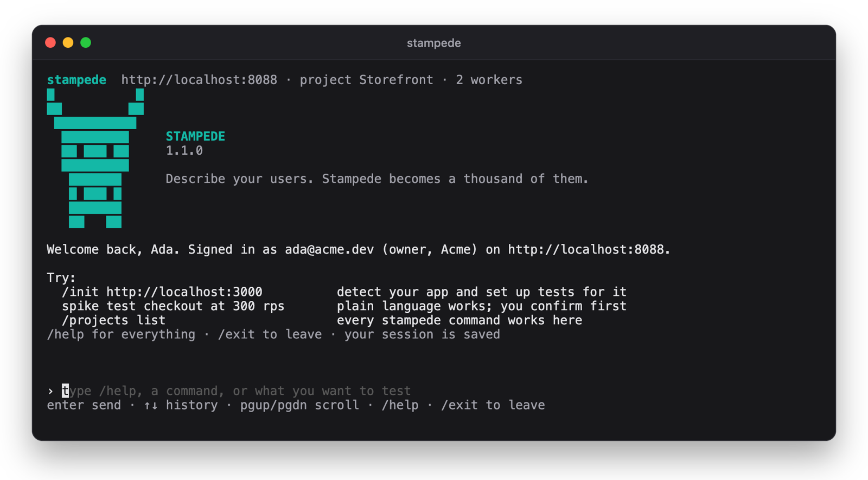
Task: Click '/help' in the bottom hint bar
Action: point(400,405)
